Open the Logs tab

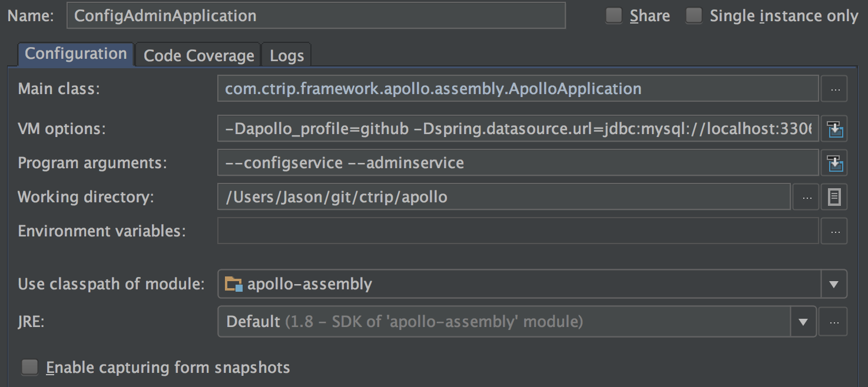click(286, 55)
